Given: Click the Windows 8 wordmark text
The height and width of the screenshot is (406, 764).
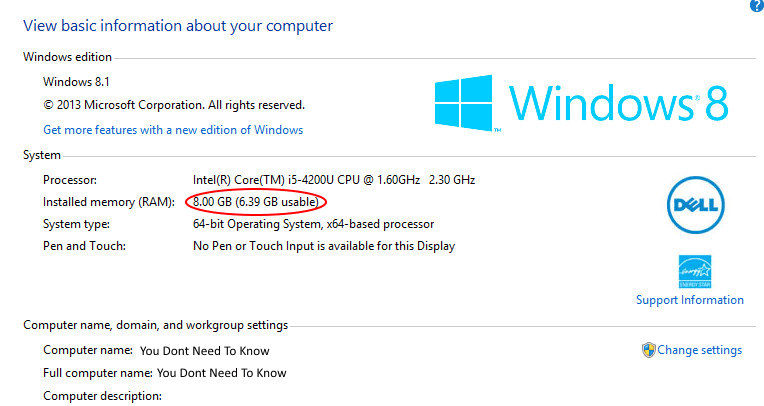Looking at the screenshot, I should click(x=618, y=103).
